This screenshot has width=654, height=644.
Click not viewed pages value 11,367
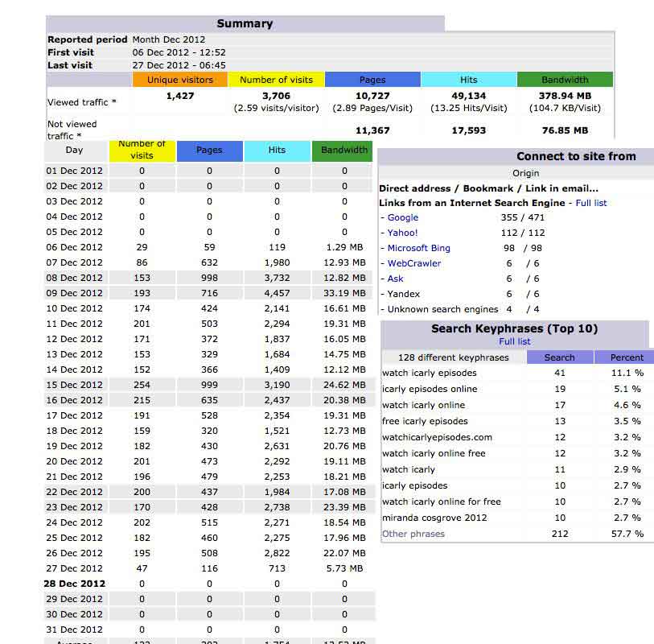coord(372,130)
